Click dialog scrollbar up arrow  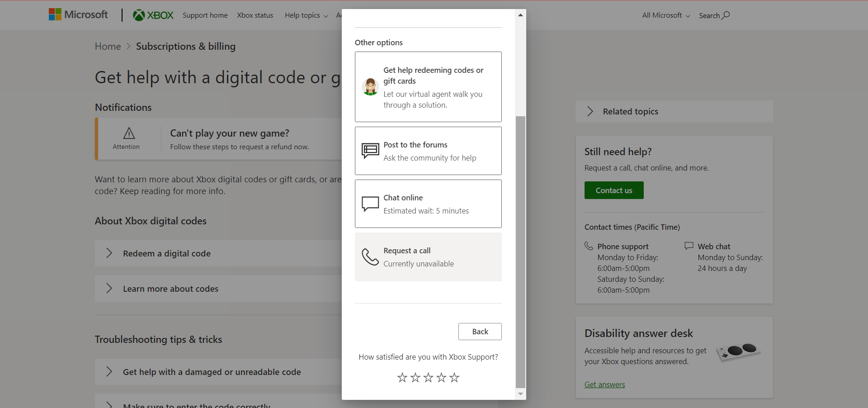(520, 15)
